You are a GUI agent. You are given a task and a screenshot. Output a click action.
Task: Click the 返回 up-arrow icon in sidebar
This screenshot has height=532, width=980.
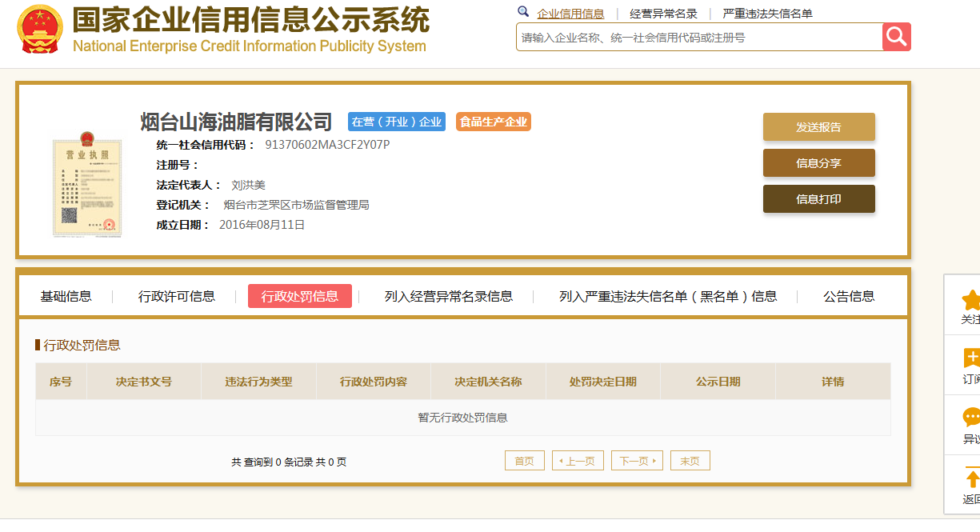[x=972, y=478]
